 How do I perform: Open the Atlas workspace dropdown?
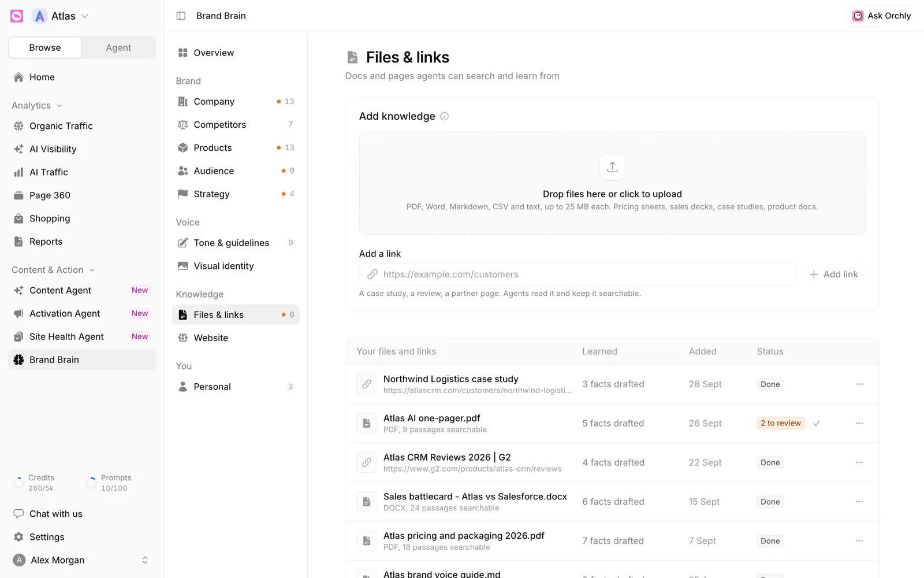(x=61, y=16)
